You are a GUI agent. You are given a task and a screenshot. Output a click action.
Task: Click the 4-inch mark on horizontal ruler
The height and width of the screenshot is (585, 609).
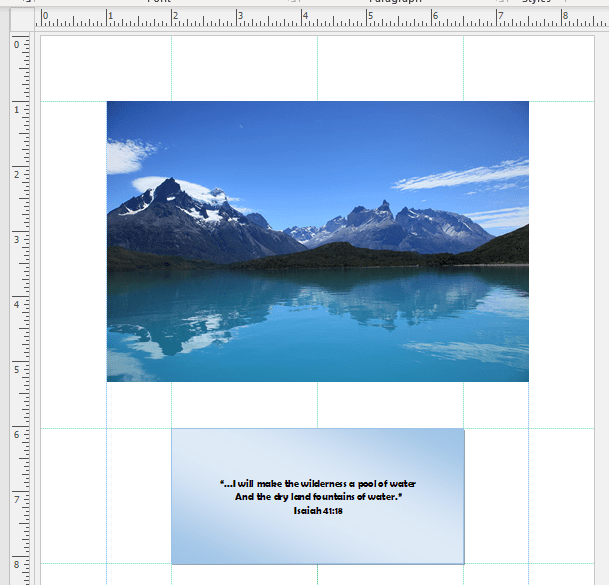[x=303, y=19]
